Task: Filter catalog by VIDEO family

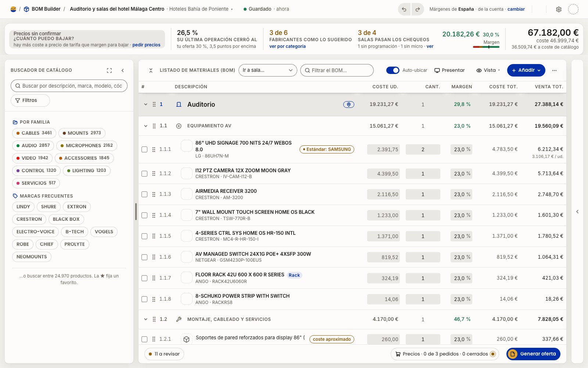Action: pos(32,158)
